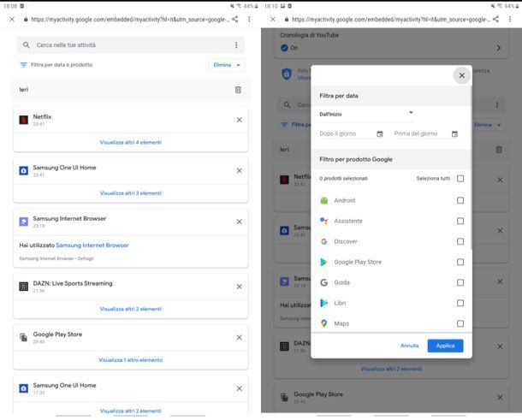Expand 'Elimina' dropdown behind the dialog on right
Image resolution: width=522 pixels, height=420 pixels.
489,125
